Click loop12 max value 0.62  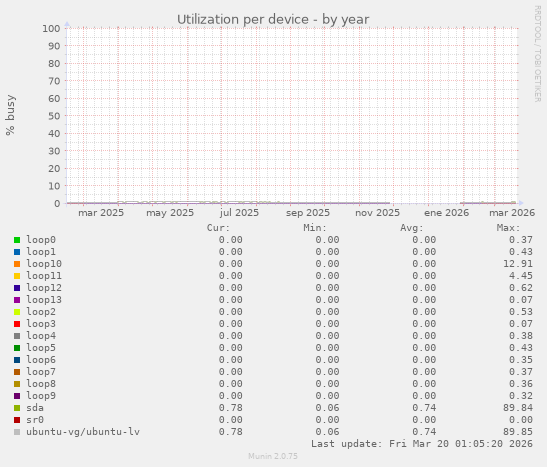click(x=521, y=288)
